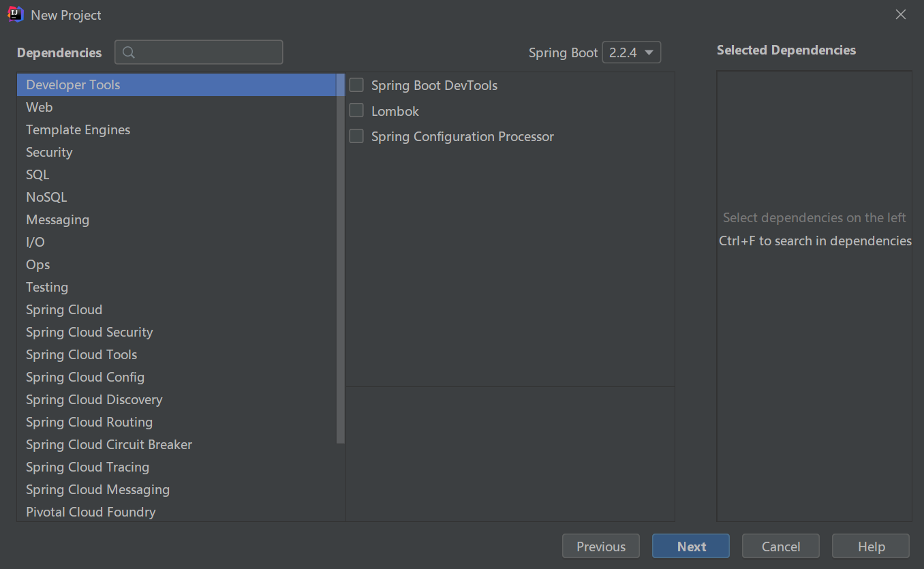This screenshot has height=569, width=924.
Task: Tick Spring Configuration Processor checkbox
Action: click(x=356, y=136)
